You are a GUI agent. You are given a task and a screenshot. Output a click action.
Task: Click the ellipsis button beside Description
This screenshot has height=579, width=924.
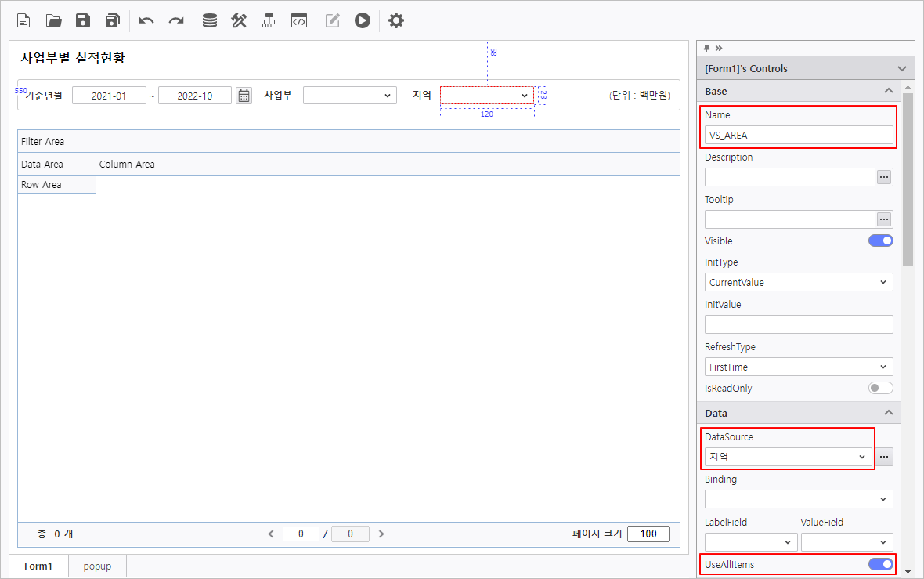884,177
